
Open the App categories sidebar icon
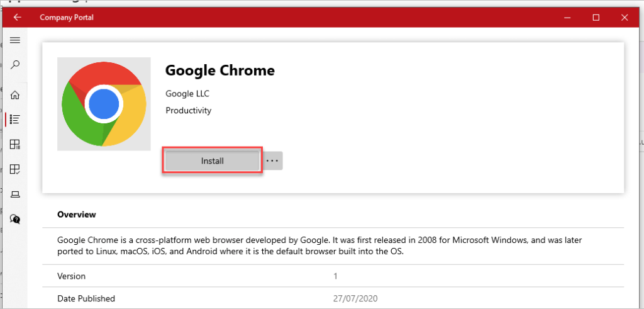(15, 144)
